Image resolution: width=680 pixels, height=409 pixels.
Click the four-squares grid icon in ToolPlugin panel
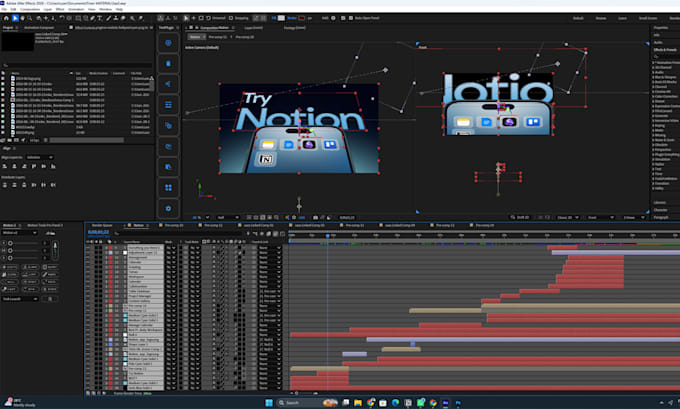coord(168,188)
